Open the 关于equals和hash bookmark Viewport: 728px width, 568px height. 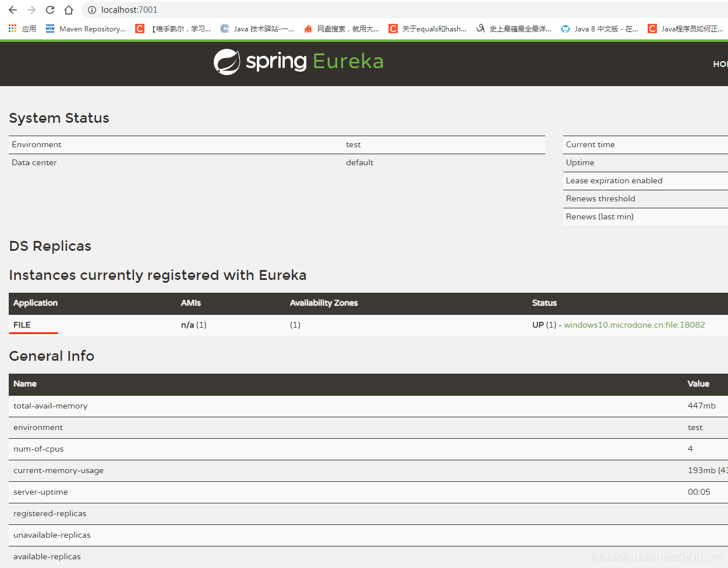(427, 29)
